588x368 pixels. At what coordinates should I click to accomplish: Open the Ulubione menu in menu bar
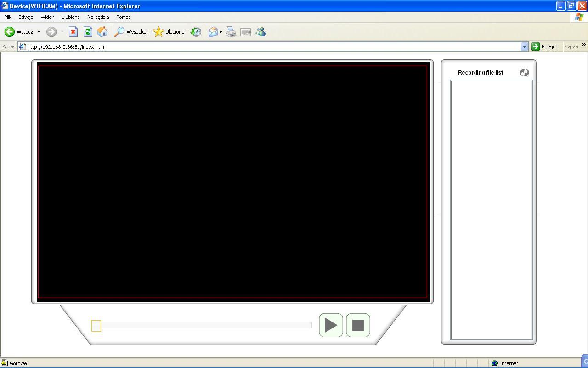pyautogui.click(x=70, y=17)
